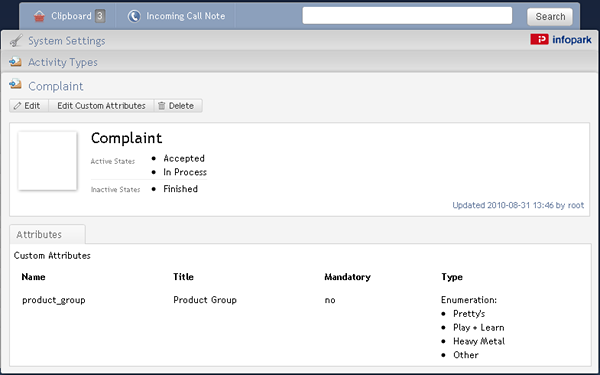Click the Edit button
The width and height of the screenshot is (600, 375).
pyautogui.click(x=29, y=106)
